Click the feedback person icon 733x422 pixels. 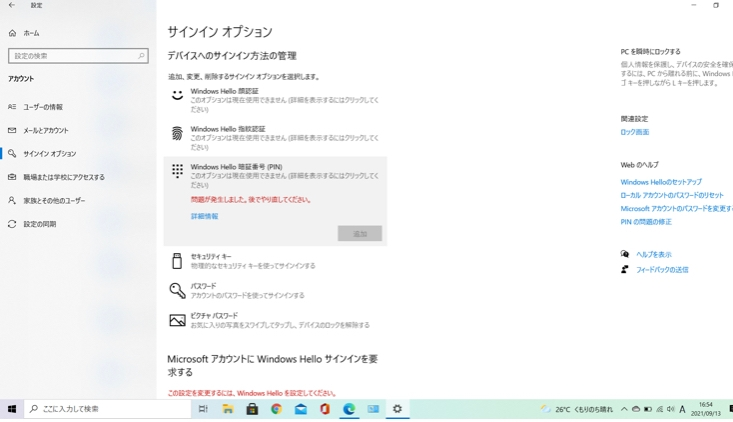pyautogui.click(x=625, y=269)
